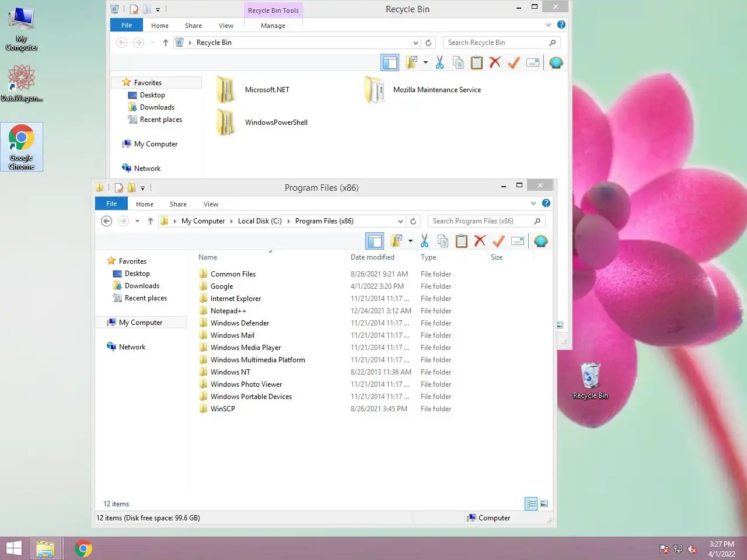
Task: Open Help icon in Program Files window
Action: (546, 203)
